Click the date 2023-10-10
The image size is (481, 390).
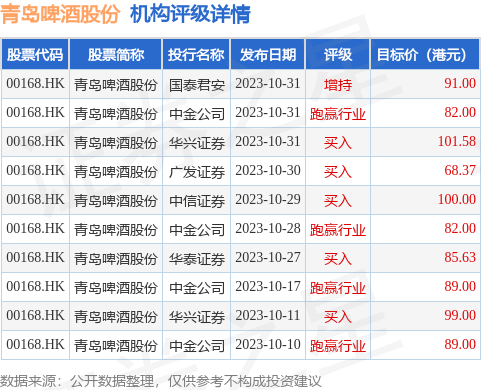point(268,345)
